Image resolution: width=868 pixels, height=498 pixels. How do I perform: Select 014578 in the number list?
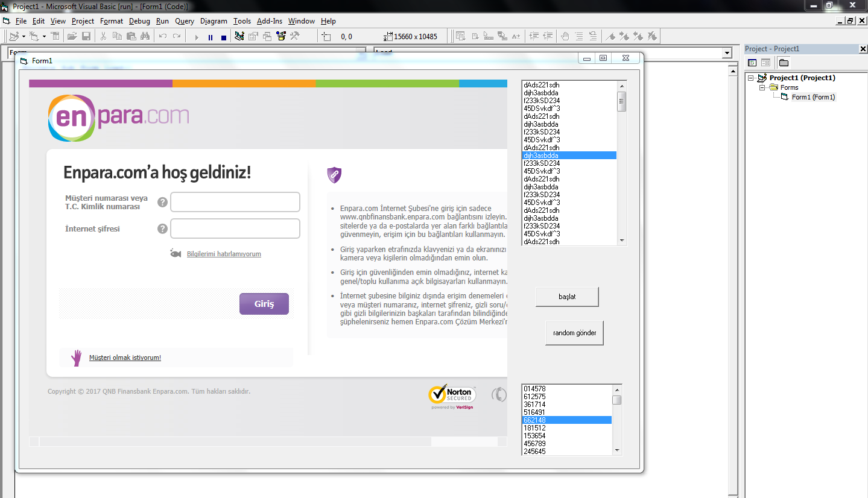point(567,389)
